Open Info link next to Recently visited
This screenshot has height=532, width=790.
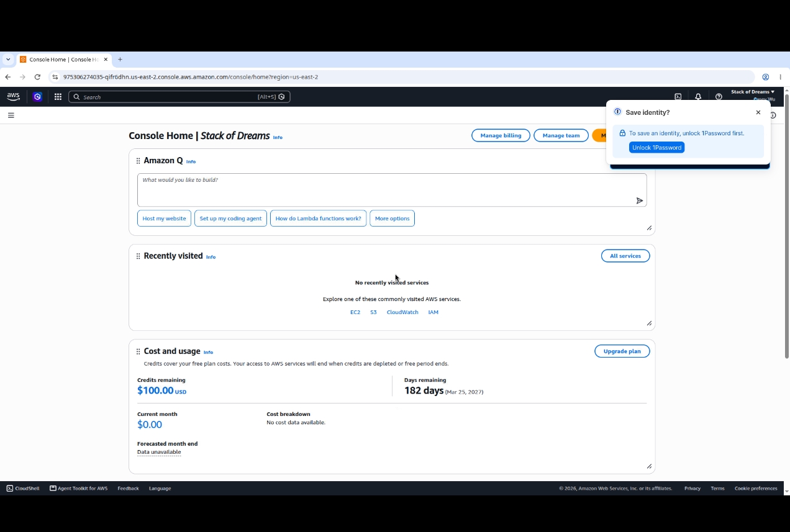pos(211,257)
